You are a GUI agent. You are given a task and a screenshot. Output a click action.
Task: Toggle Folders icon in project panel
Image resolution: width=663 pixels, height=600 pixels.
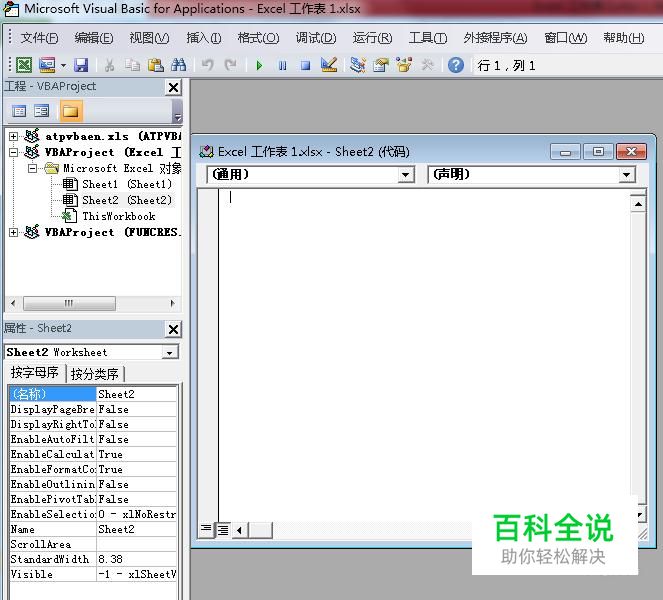click(x=71, y=111)
